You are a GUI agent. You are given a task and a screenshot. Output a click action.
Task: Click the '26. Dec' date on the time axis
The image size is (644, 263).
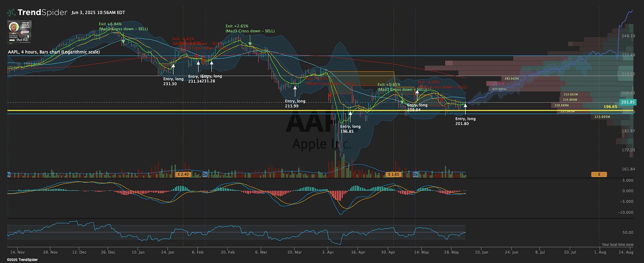pos(109,251)
